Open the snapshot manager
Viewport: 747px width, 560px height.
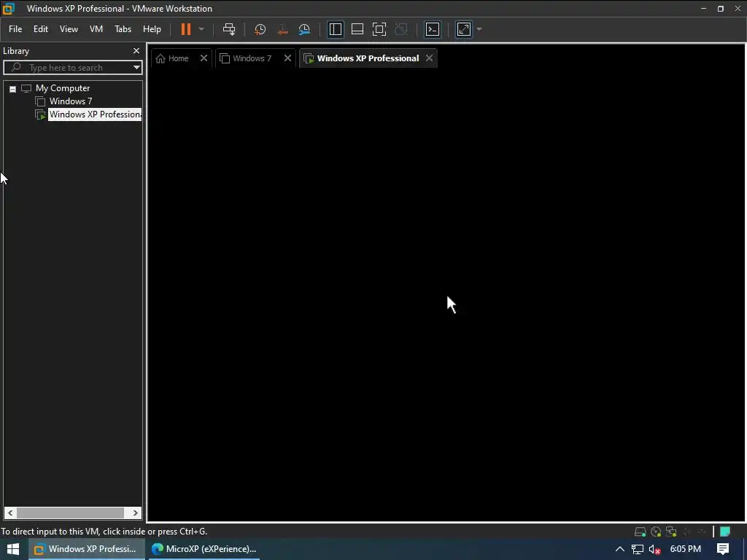[304, 29]
